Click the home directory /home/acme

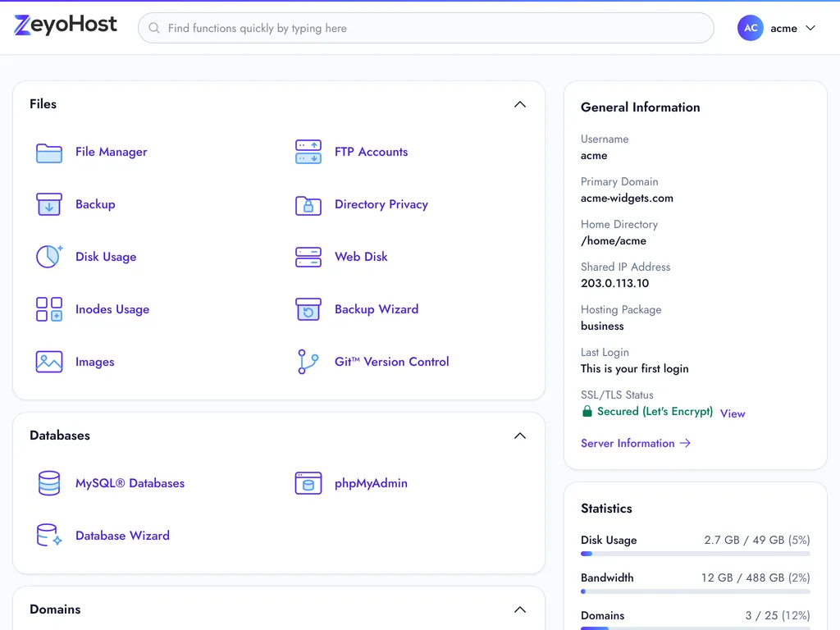pyautogui.click(x=614, y=241)
